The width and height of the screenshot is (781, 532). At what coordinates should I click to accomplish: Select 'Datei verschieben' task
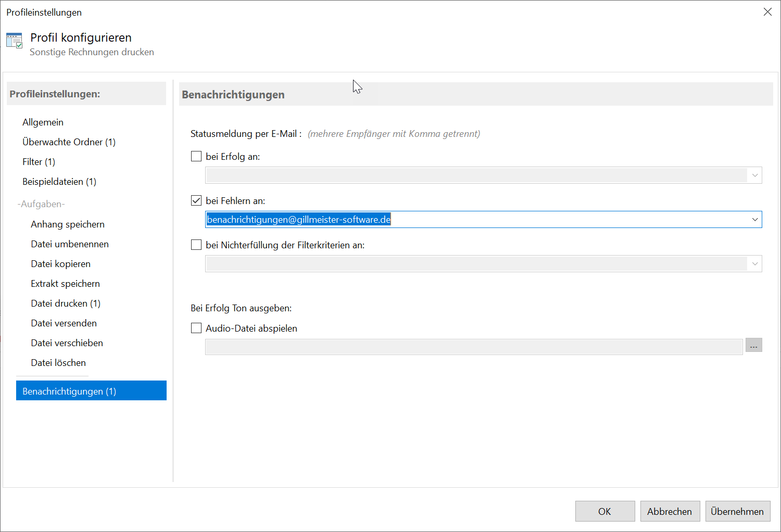click(67, 343)
